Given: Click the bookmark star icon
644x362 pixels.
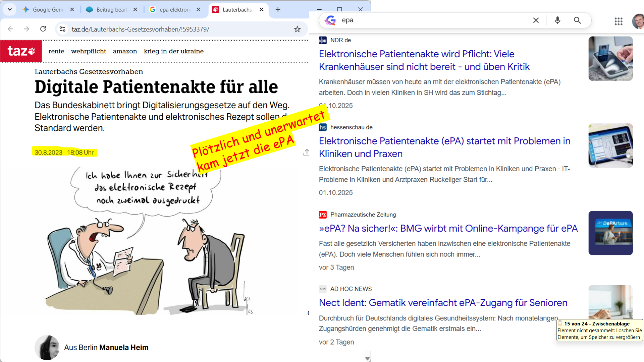Looking at the screenshot, I should point(297,29).
